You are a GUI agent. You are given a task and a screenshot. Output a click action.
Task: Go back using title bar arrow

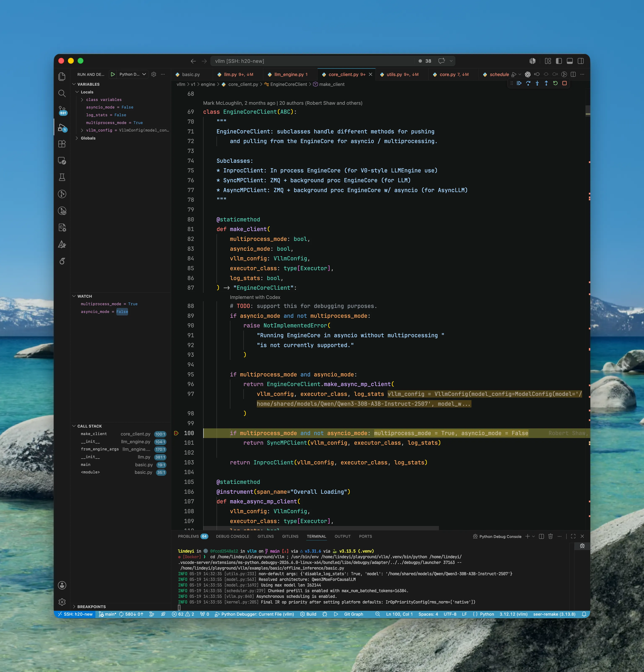193,61
